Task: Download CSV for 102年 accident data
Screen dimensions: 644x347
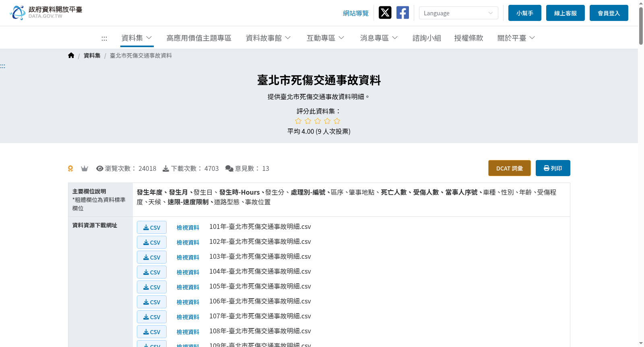Action: 152,242
